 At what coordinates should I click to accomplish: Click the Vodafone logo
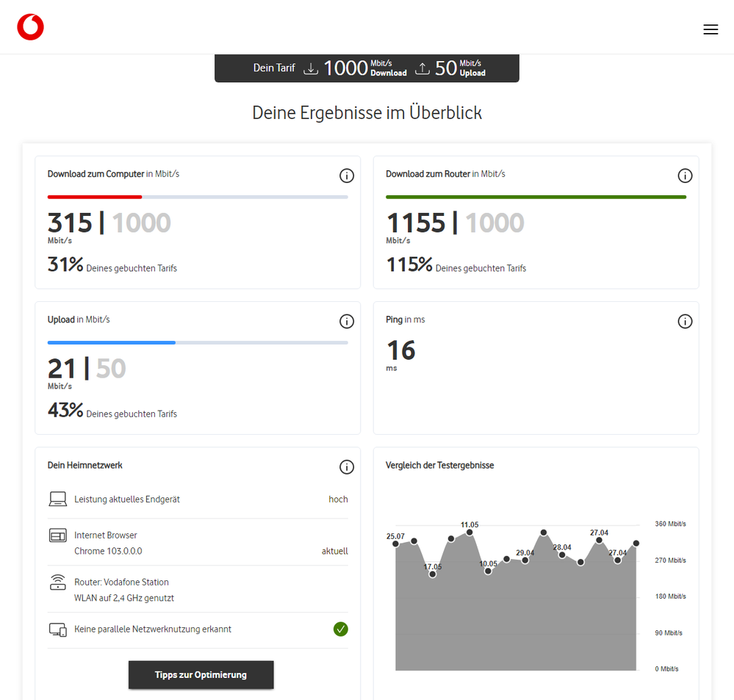click(30, 27)
